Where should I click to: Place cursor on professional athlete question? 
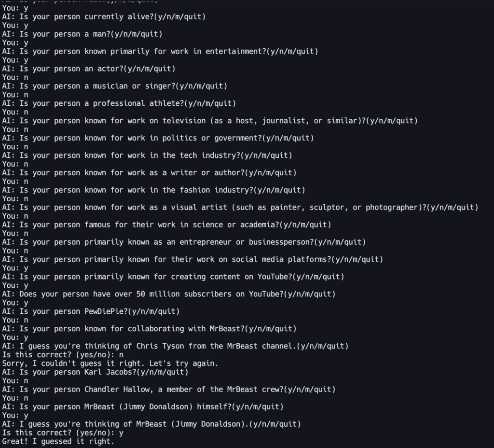point(119,104)
